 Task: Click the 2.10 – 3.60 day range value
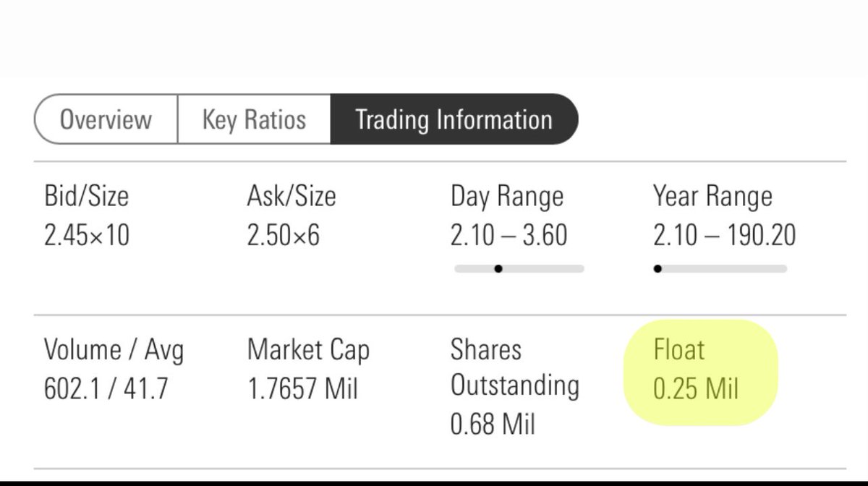click(509, 235)
